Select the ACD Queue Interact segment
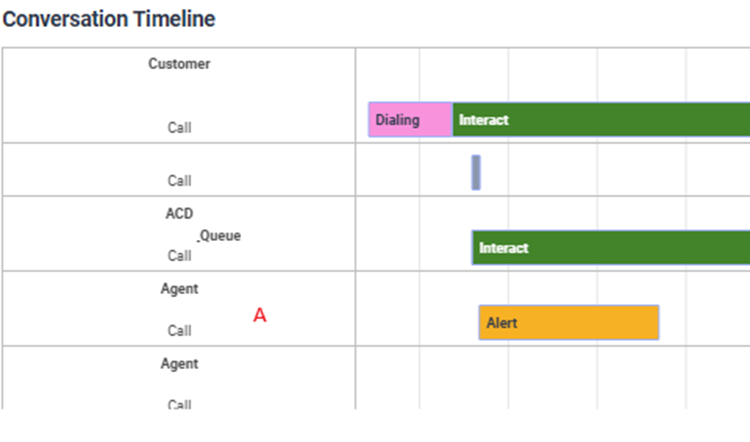The image size is (750, 442). click(610, 247)
